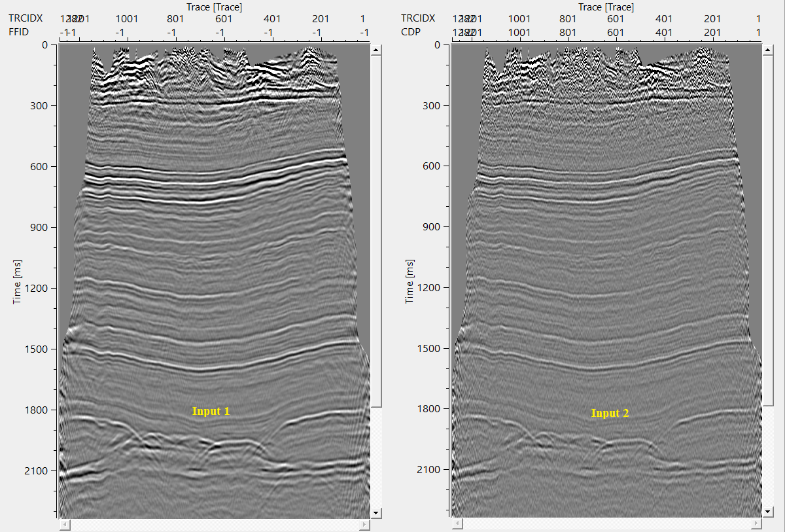Click the Trace [Trace] axis title above right panel
This screenshot has height=532, width=785.
point(606,7)
